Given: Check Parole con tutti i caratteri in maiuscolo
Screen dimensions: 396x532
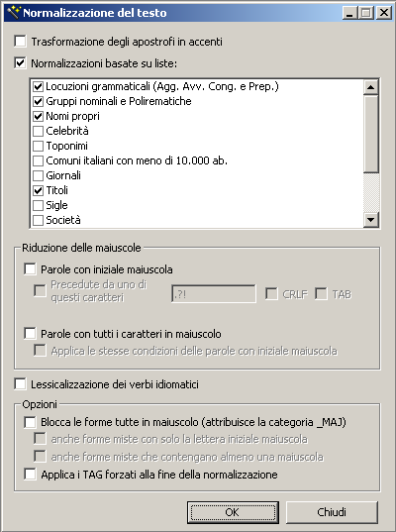Looking at the screenshot, I should (30, 334).
